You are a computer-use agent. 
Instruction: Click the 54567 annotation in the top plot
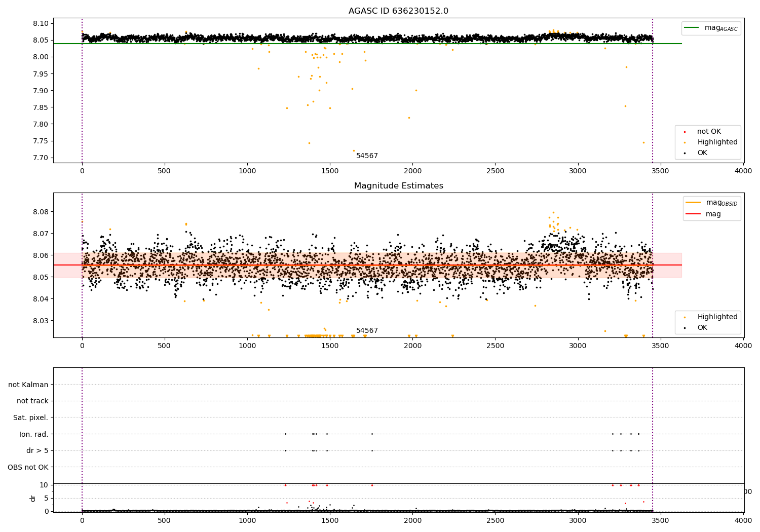pyautogui.click(x=367, y=156)
